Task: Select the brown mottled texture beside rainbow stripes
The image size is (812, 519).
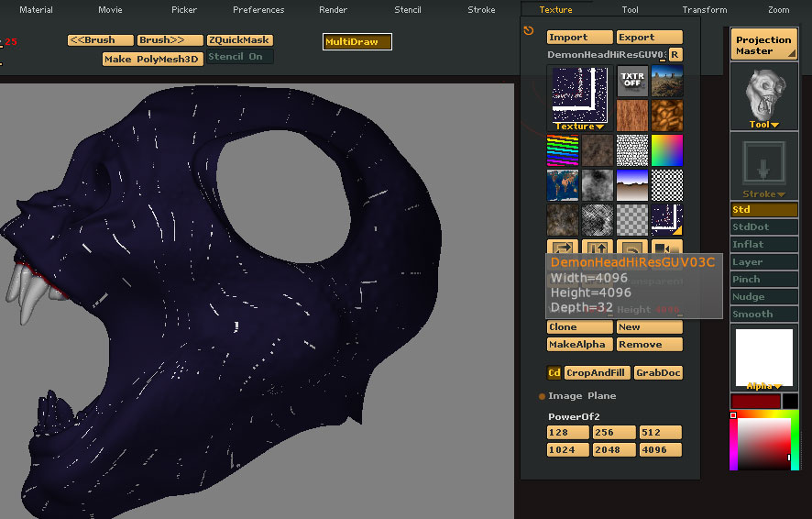Action: click(x=598, y=150)
